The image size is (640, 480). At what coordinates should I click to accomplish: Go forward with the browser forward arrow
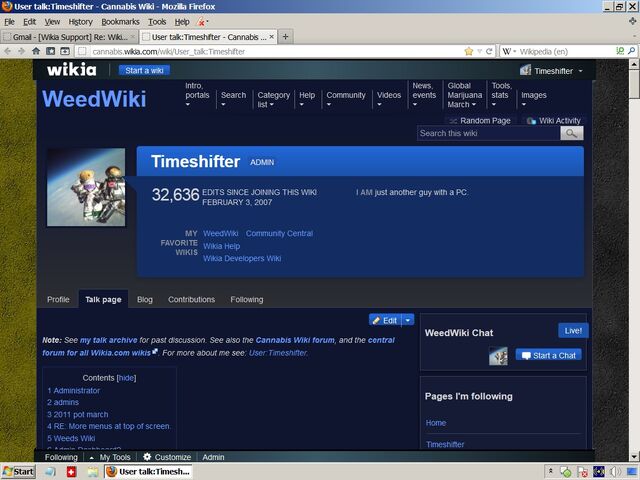[22, 51]
